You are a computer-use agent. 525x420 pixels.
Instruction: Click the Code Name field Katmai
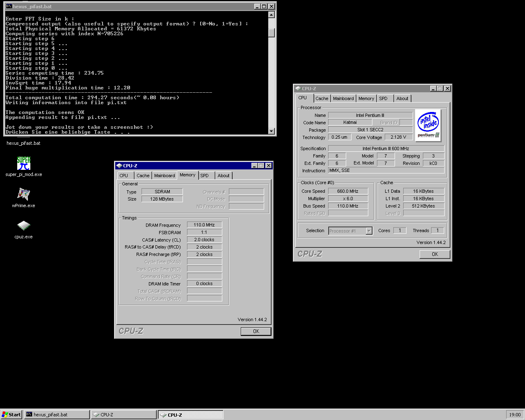350,122
